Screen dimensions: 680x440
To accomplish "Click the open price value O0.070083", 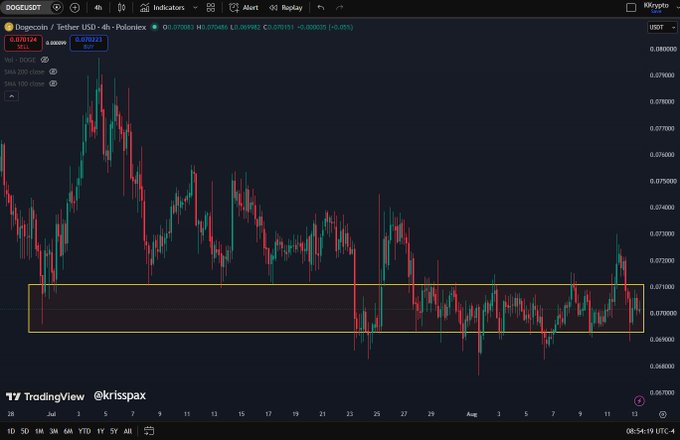I will coord(178,27).
